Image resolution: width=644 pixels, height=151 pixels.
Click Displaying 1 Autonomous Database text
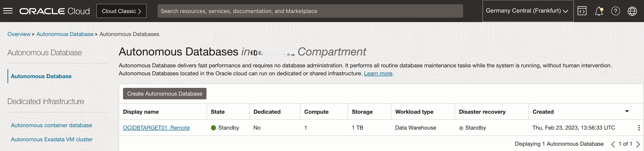click(559, 144)
